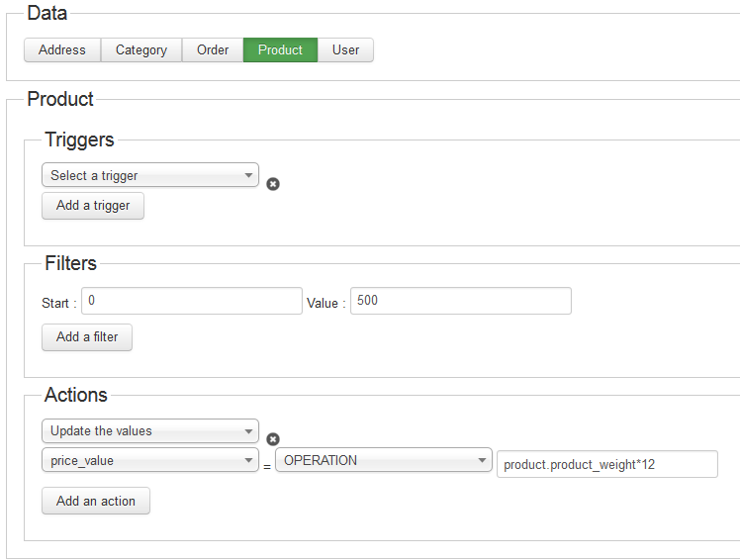Image resolution: width=740 pixels, height=560 pixels.
Task: Click the Triggers section heading
Action: coord(79,140)
